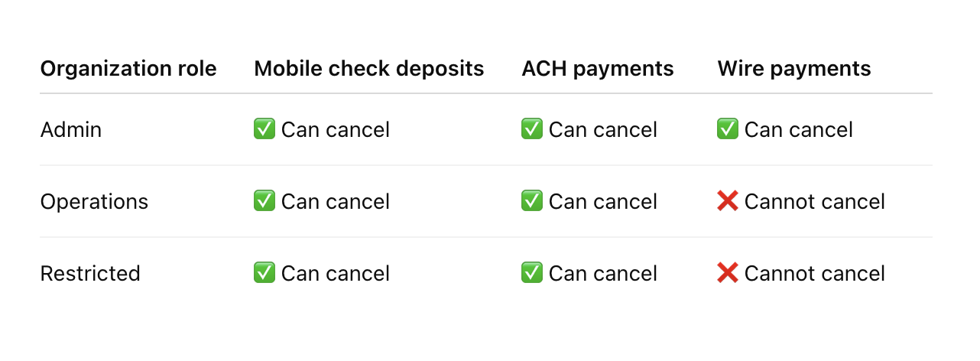Select the Organization role column header
The image size is (980, 361).
[128, 69]
